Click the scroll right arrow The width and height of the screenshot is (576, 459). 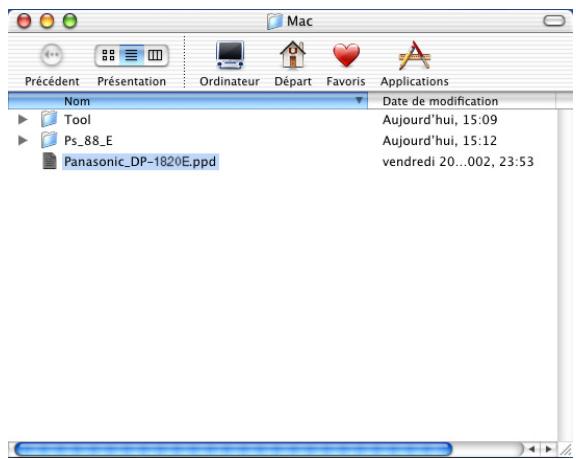tap(548, 449)
